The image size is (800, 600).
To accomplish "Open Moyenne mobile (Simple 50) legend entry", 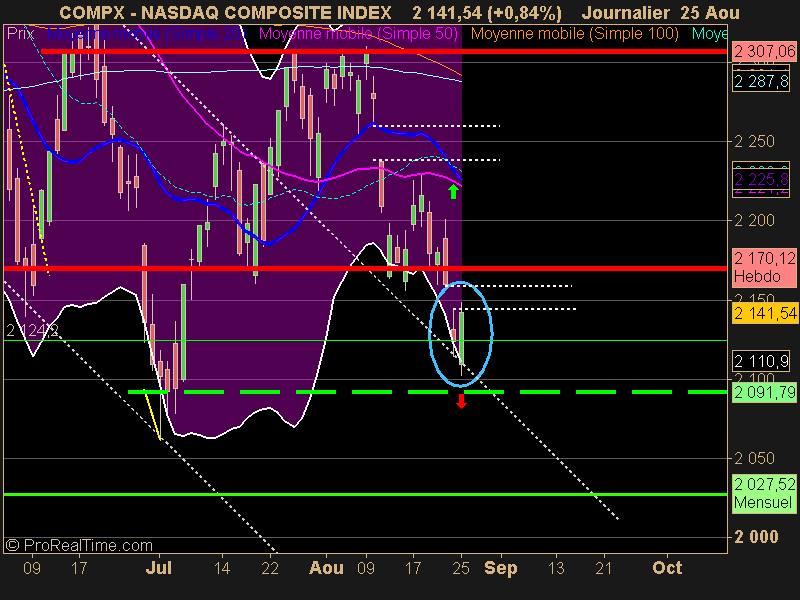I will coord(358,34).
